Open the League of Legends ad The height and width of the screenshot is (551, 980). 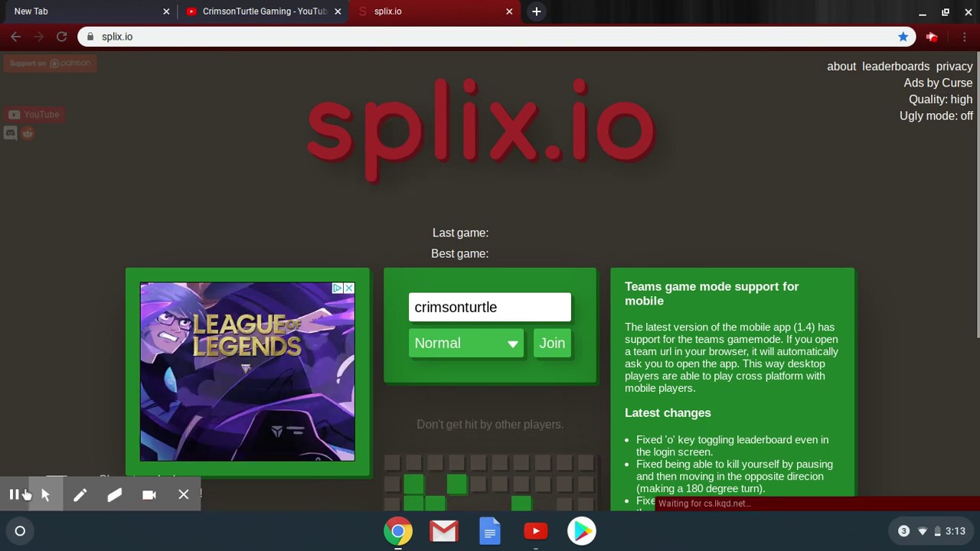pos(247,372)
